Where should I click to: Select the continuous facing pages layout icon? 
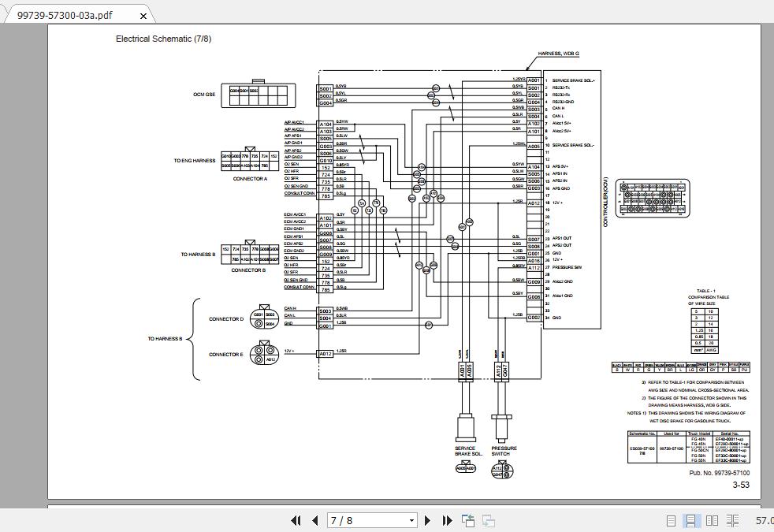point(731,520)
